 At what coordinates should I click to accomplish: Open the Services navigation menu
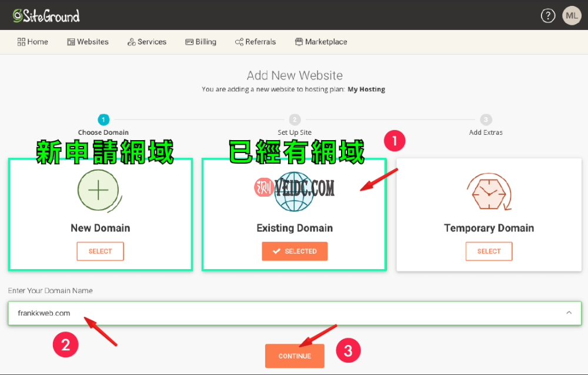coord(147,41)
